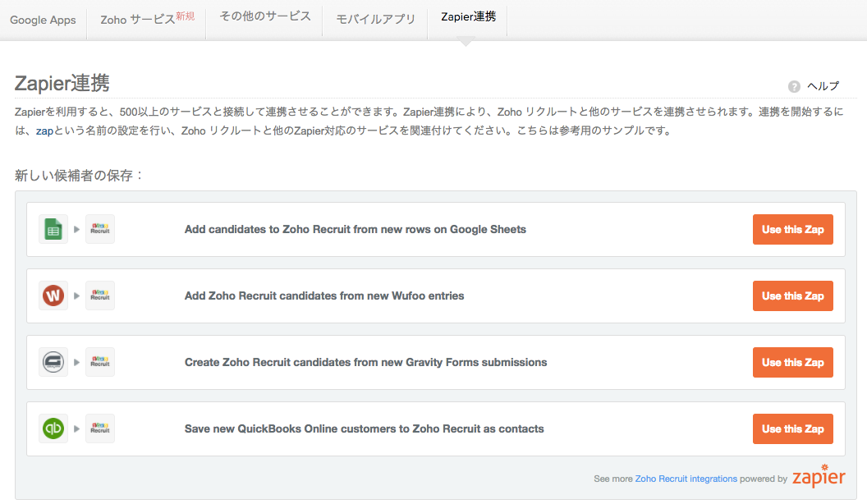Use this Zap for Gravity Forms
Image resolution: width=867 pixels, height=504 pixels.
point(793,362)
